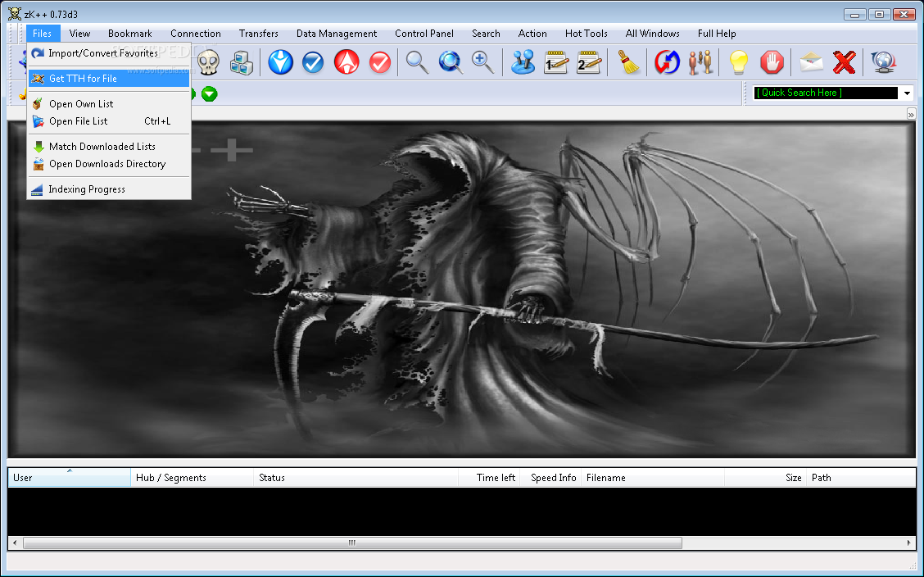Click the scrollbar right arrow
The image size is (924, 577).
tap(908, 543)
